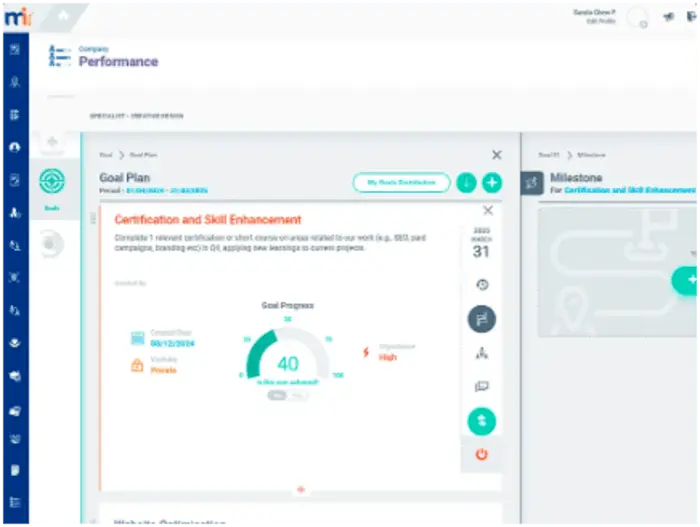
Task: Click the red power icon
Action: (x=481, y=455)
